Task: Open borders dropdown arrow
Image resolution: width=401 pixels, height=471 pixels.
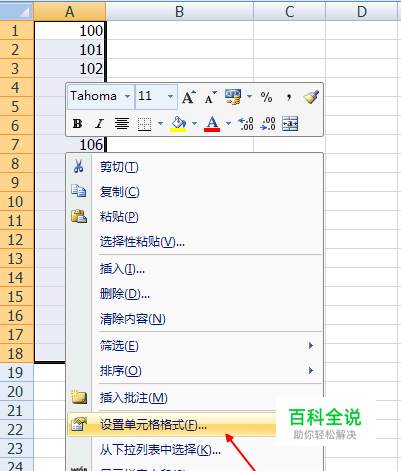Action: pyautogui.click(x=160, y=124)
